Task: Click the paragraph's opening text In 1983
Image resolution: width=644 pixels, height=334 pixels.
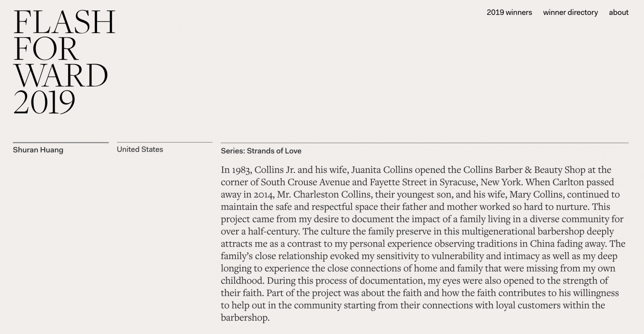Action: click(x=236, y=170)
